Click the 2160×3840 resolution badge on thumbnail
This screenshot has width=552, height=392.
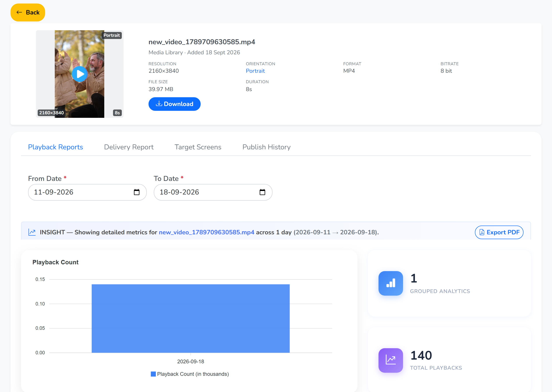click(51, 113)
